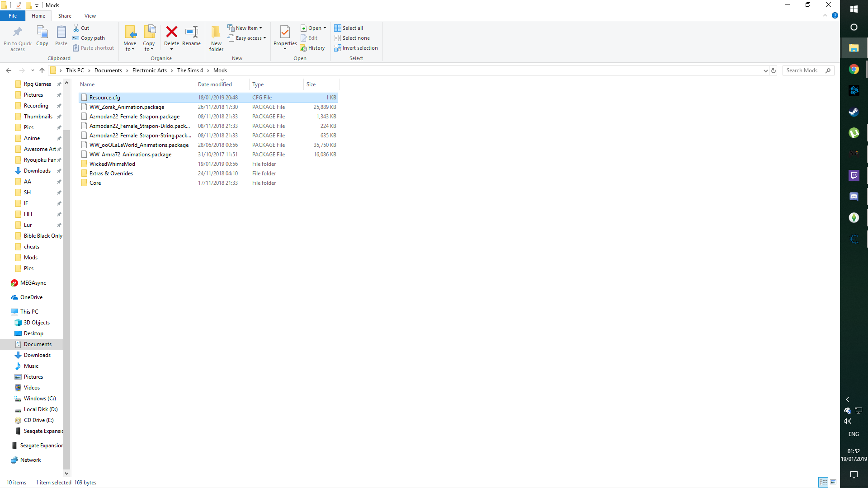The height and width of the screenshot is (488, 868).
Task: Open the Easy access dropdown
Action: pos(247,38)
